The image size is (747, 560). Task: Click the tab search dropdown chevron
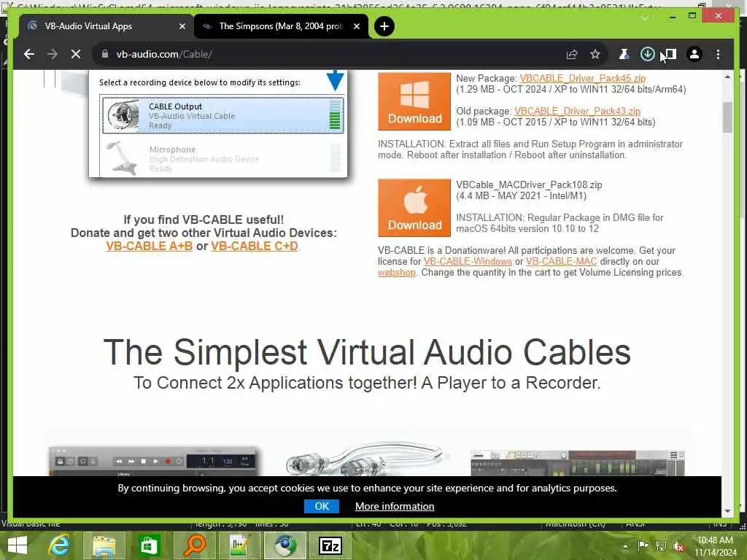click(x=644, y=17)
